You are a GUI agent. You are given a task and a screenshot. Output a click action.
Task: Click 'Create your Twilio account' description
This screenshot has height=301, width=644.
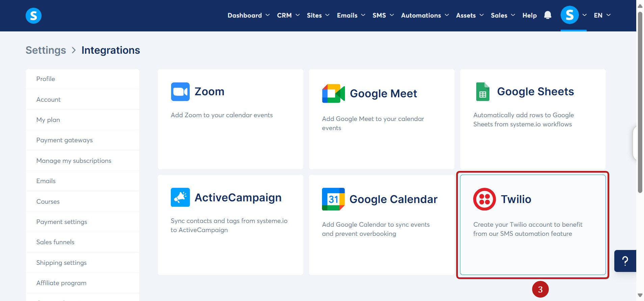528,229
